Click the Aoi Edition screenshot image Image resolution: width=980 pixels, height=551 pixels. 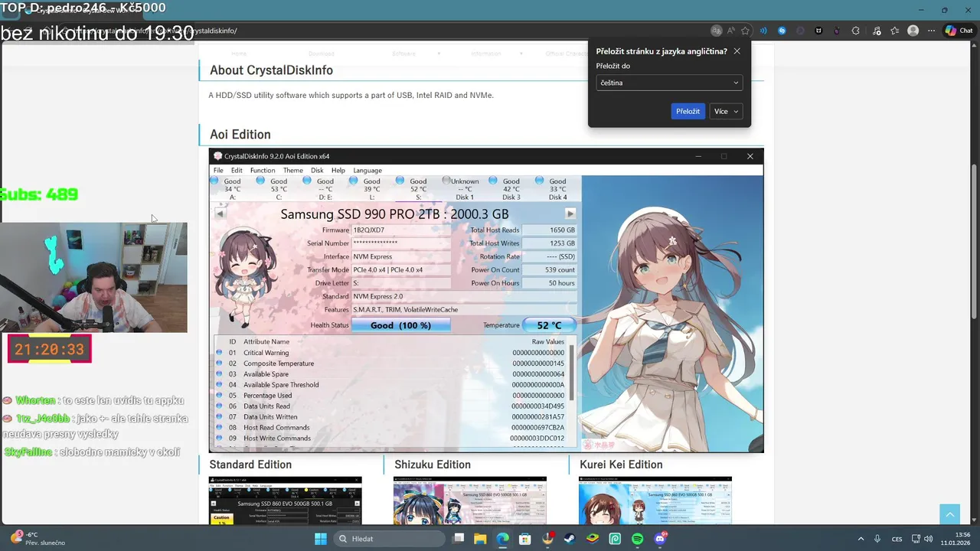tap(486, 300)
